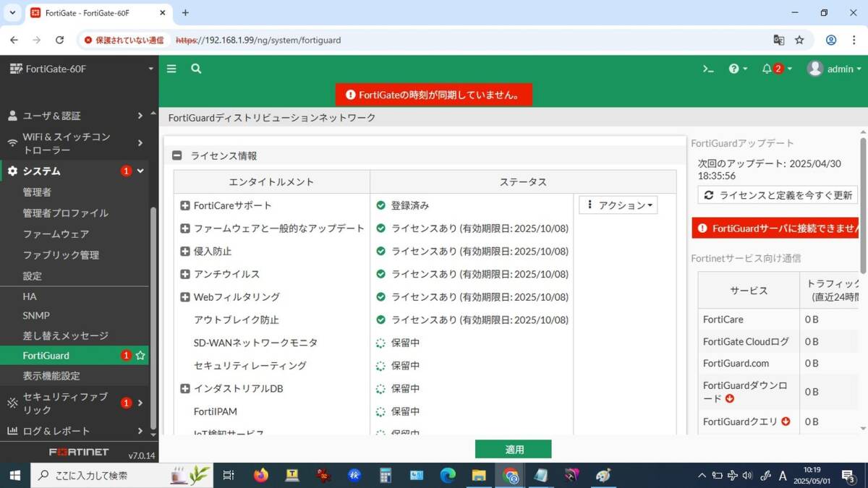This screenshot has width=868, height=488.
Task: Click the ステータス column header
Action: pos(523,182)
